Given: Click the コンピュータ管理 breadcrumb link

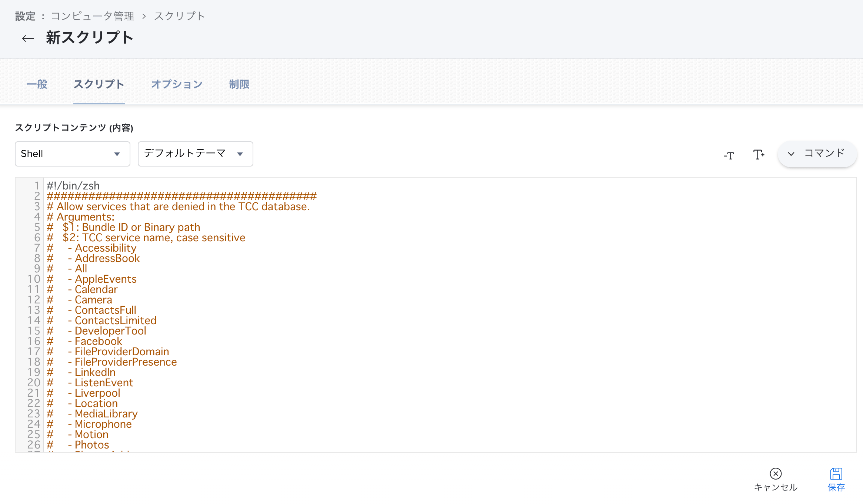Looking at the screenshot, I should coord(93,16).
